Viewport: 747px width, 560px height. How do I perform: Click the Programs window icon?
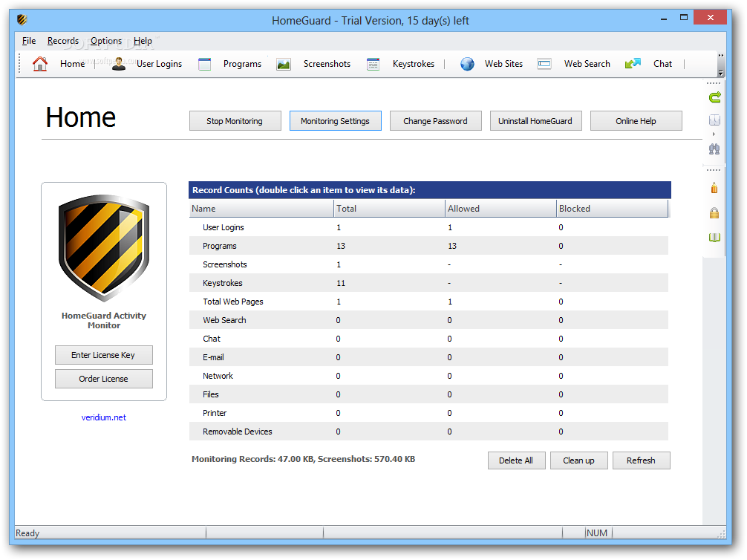point(204,64)
